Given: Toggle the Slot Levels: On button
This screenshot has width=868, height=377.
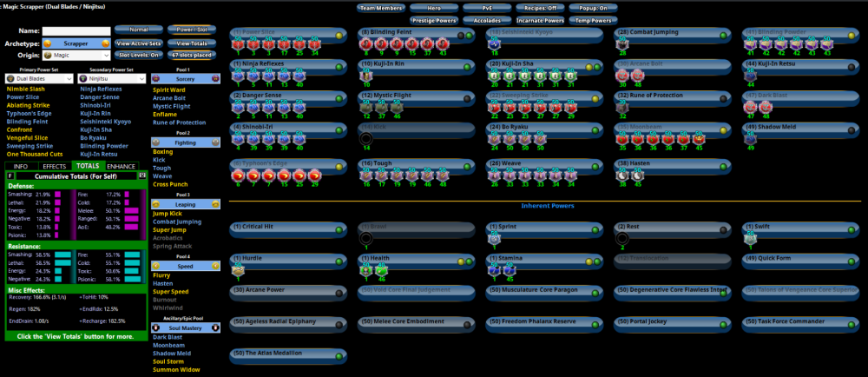Looking at the screenshot, I should 140,55.
